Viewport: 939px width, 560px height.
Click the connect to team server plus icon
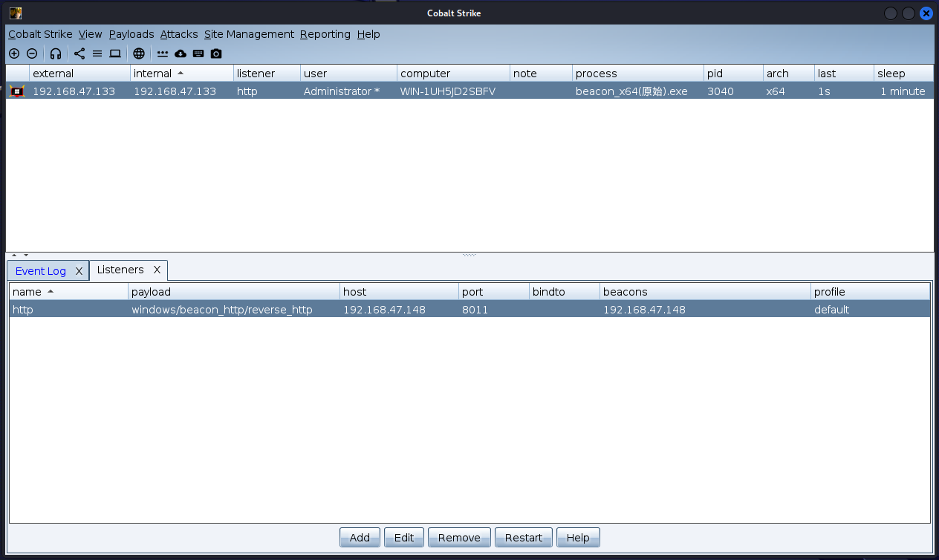pos(14,53)
